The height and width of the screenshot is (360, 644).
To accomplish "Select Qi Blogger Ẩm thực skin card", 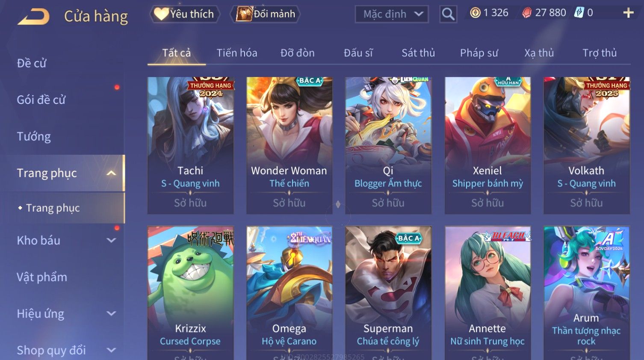I will coord(388,145).
